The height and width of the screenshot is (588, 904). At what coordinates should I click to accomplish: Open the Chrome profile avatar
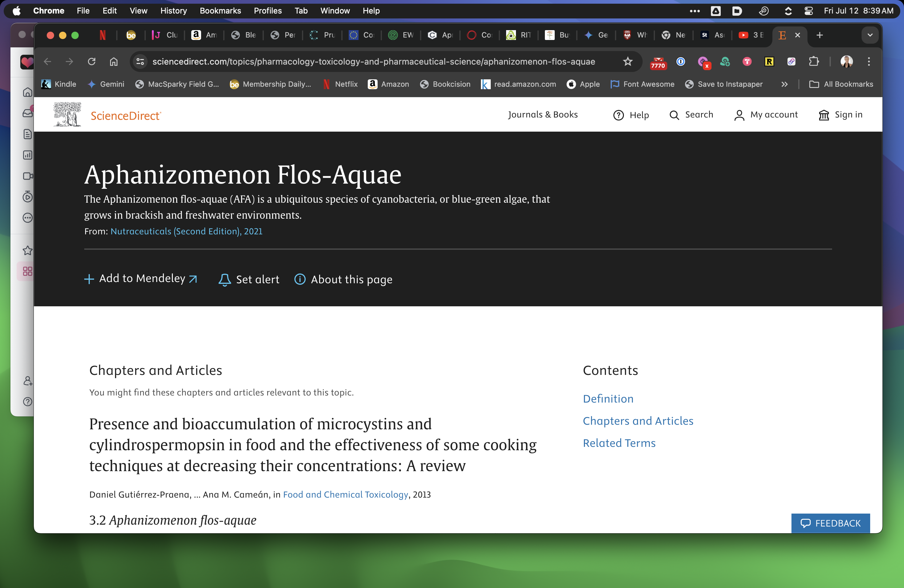click(847, 62)
